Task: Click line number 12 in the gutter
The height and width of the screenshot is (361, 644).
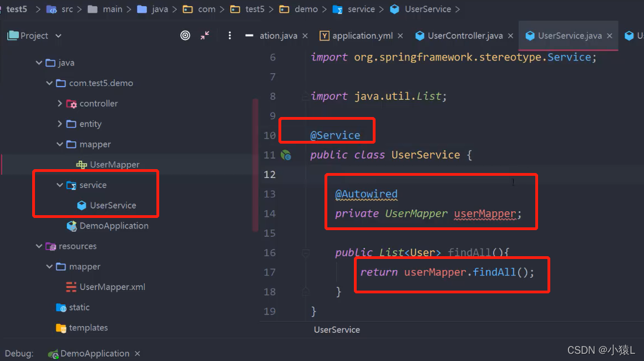Action: click(x=270, y=175)
